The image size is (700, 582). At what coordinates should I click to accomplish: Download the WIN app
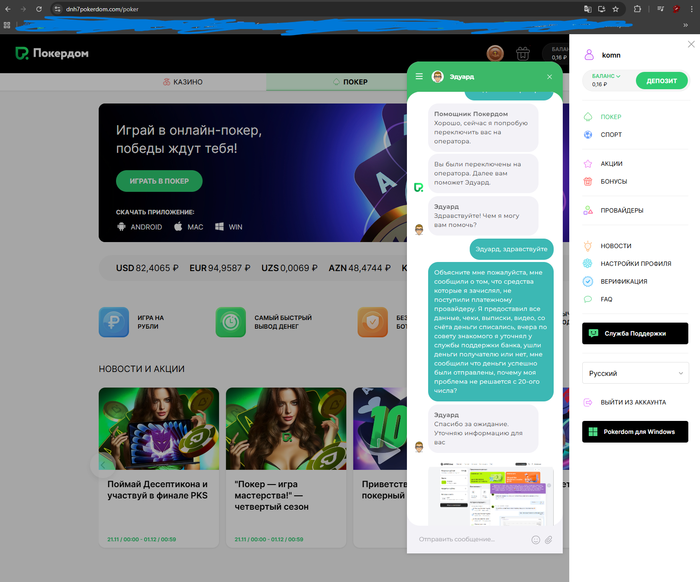coord(229,227)
